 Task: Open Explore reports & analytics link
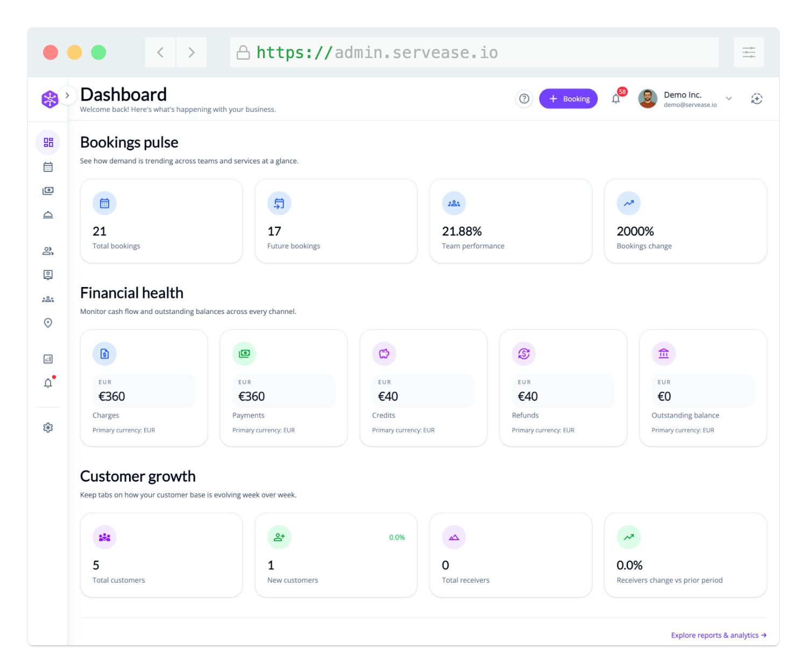(719, 635)
